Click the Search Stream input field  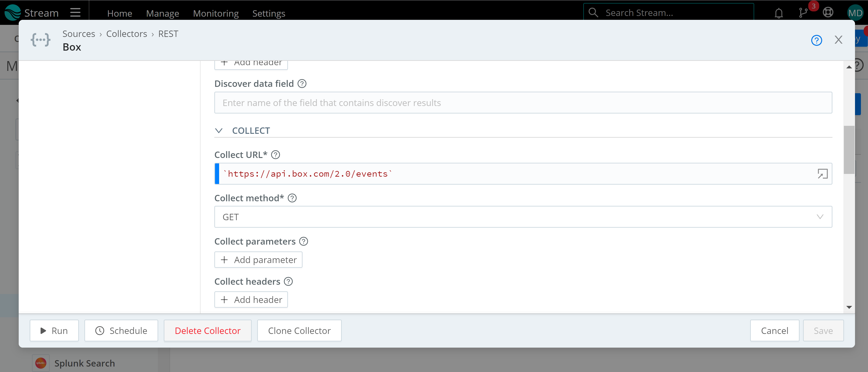click(668, 13)
